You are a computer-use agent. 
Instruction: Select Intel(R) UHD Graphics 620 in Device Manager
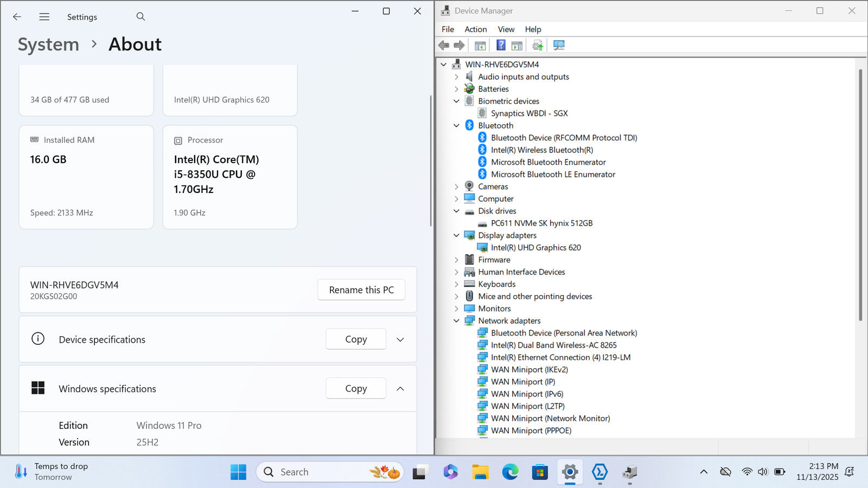pyautogui.click(x=535, y=248)
